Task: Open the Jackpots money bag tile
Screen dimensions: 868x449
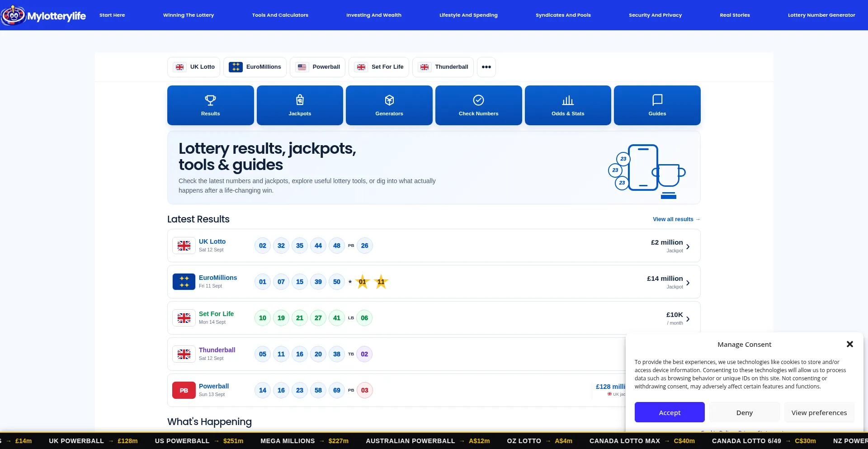Action: click(x=300, y=105)
